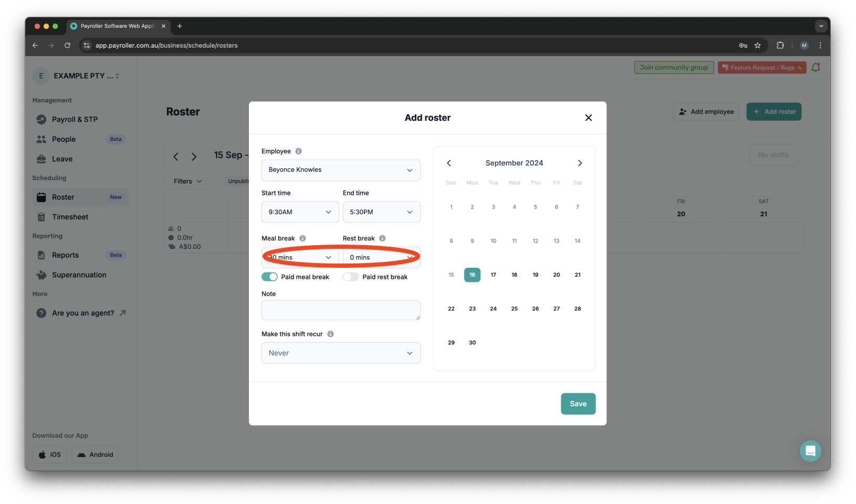Open Leave section in sidebar

(x=80, y=159)
